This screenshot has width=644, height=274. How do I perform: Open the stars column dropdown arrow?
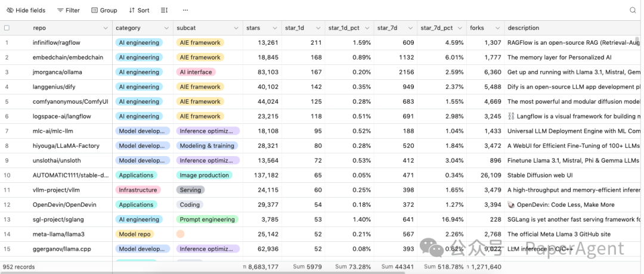[275, 29]
